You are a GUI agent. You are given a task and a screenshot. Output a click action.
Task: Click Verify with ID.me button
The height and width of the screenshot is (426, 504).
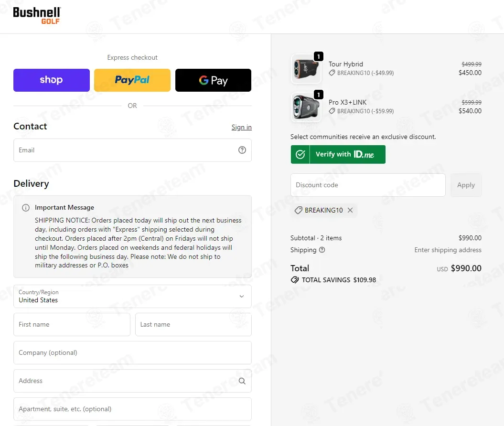(x=338, y=155)
